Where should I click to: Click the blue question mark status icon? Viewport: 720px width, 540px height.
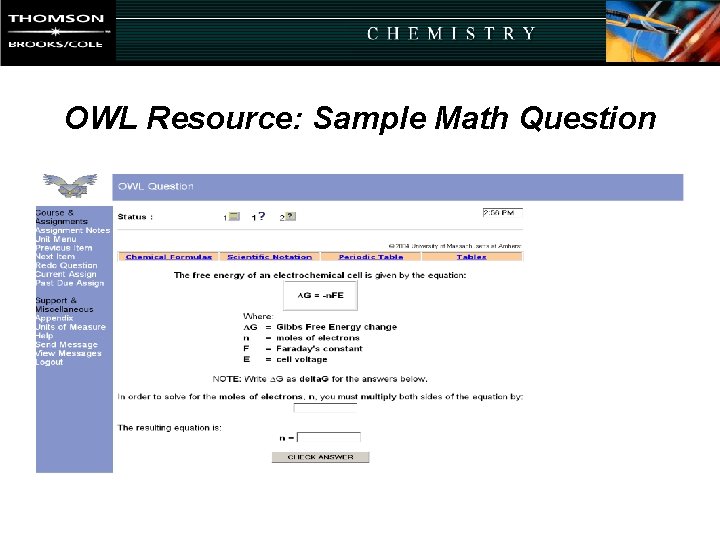(262, 216)
